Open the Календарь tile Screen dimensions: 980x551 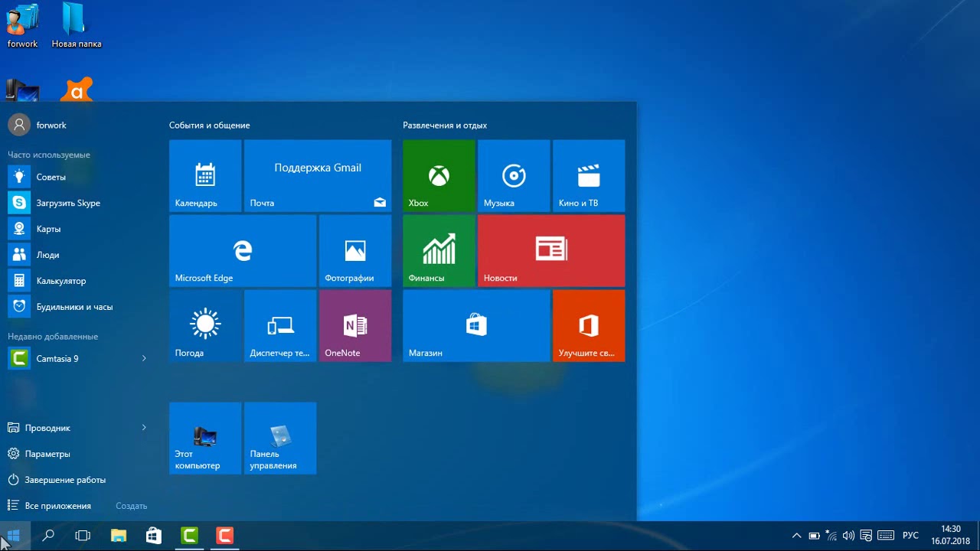click(x=205, y=175)
